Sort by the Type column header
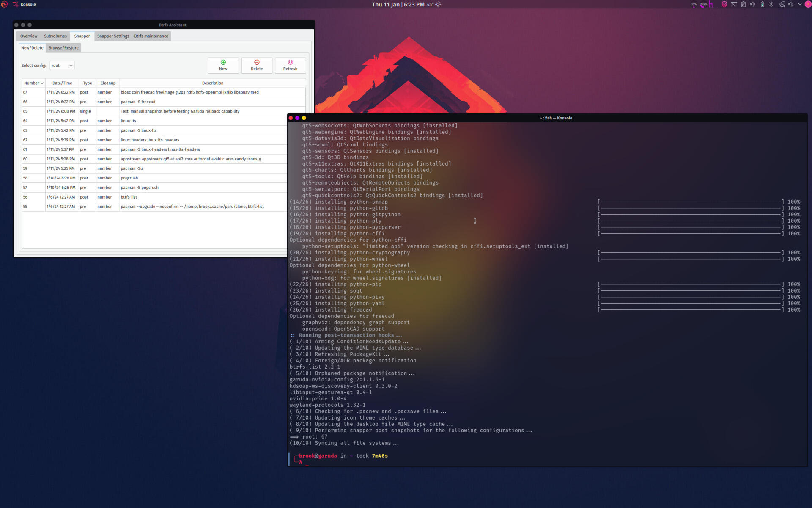The image size is (812, 508). tap(88, 83)
